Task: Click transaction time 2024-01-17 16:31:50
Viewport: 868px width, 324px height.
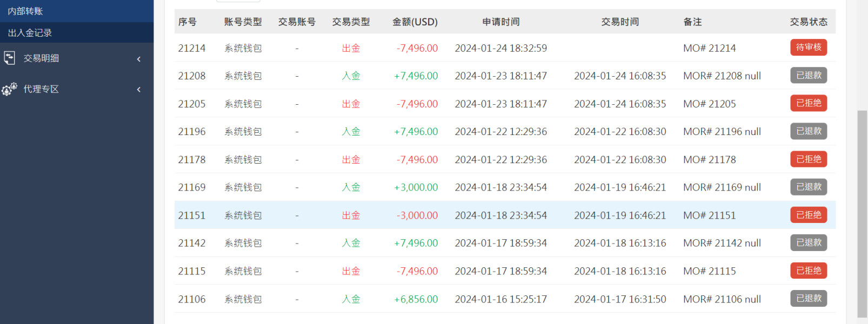Action: [x=620, y=299]
